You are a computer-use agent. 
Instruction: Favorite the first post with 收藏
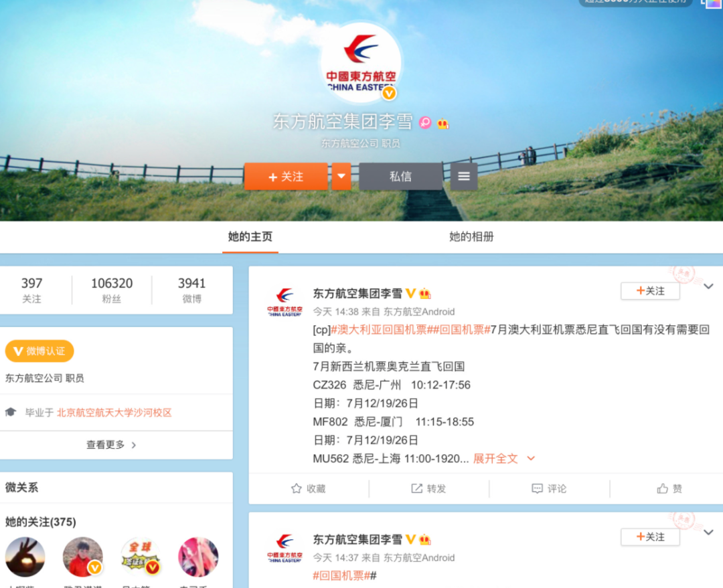click(x=309, y=488)
